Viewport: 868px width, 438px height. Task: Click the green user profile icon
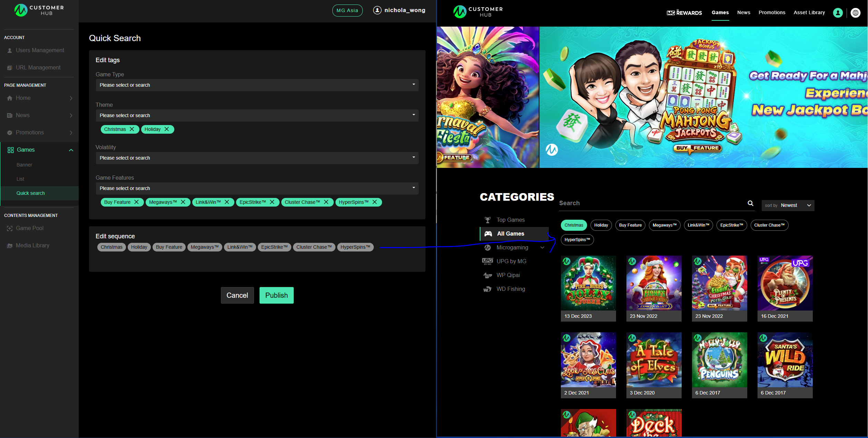838,13
